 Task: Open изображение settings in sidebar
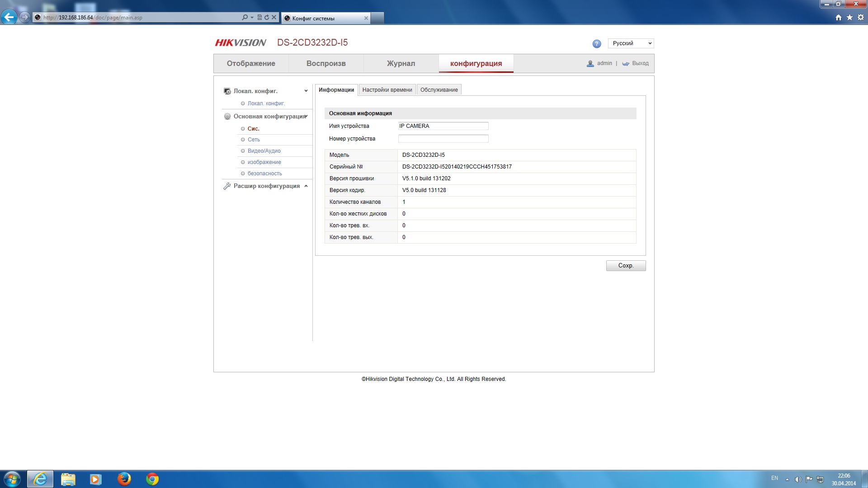click(264, 162)
